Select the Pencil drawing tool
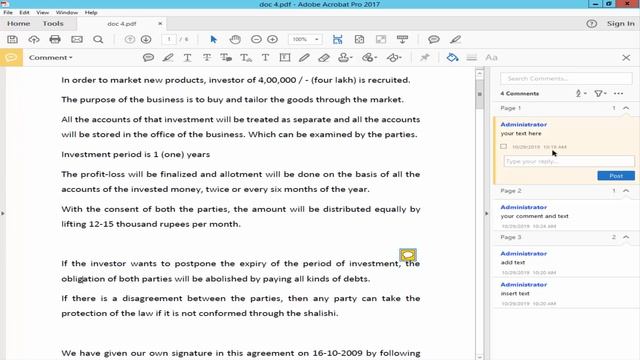The image size is (640, 360). click(x=304, y=58)
